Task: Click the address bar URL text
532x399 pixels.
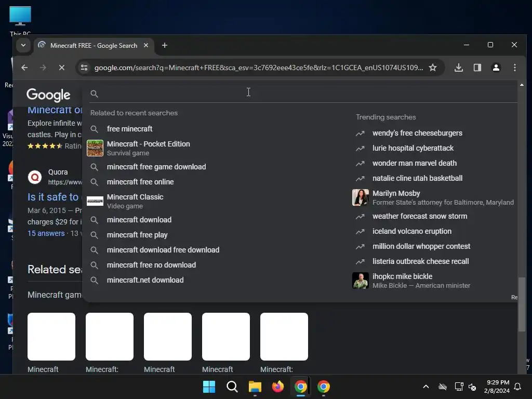Action: (259, 68)
